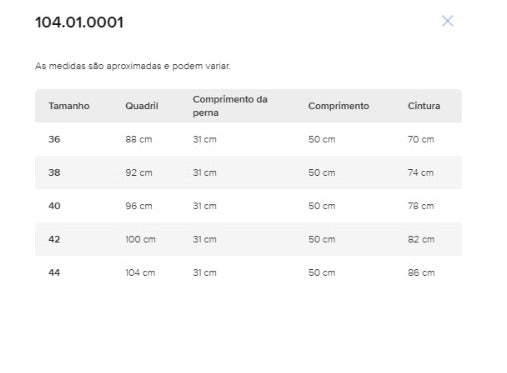Click the 50 cm value in row 42
507x373 pixels.
[x=322, y=239]
